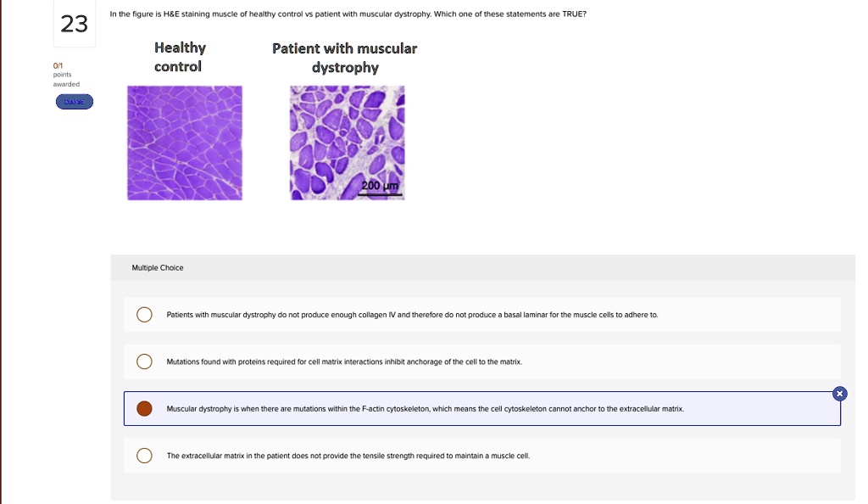This screenshot has width=868, height=504.
Task: Click the incorrect-answer X icon
Action: (838, 393)
